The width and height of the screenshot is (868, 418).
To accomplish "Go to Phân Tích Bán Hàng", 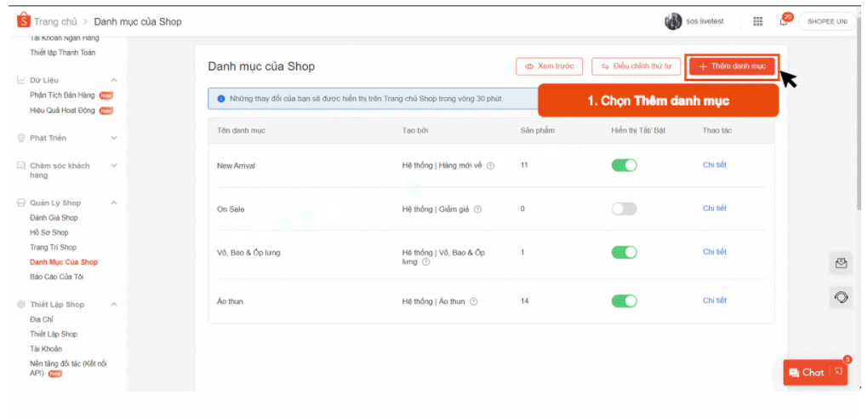I will click(x=63, y=95).
